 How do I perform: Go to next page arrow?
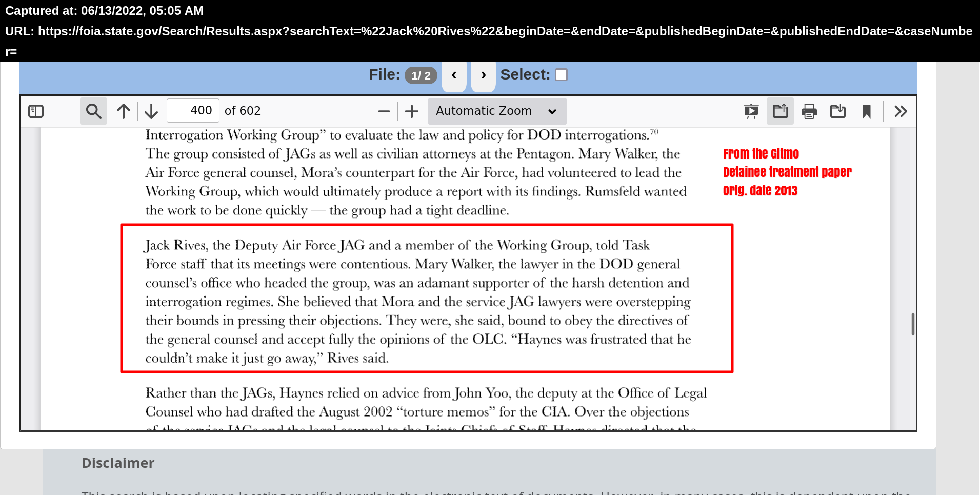click(151, 111)
